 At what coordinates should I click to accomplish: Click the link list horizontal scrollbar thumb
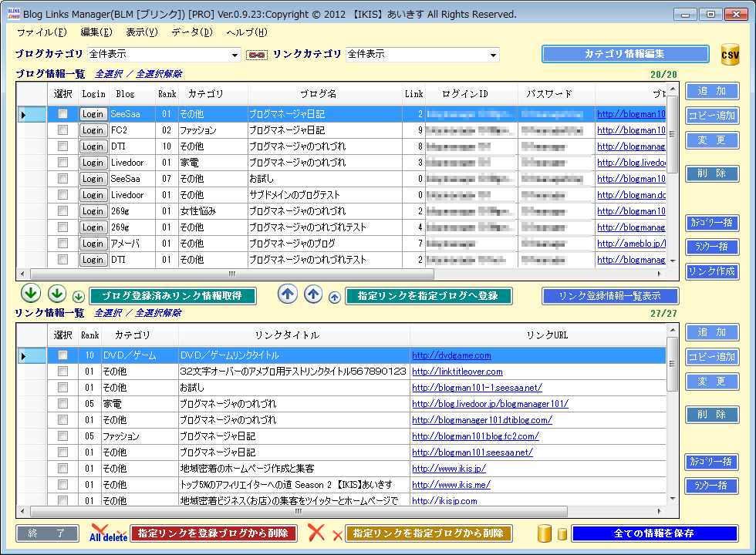tap(299, 511)
